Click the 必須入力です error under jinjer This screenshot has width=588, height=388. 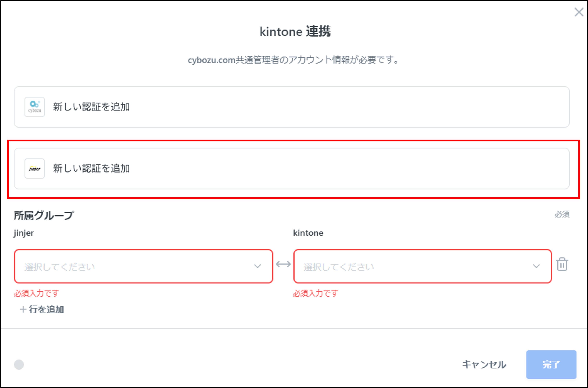point(36,293)
